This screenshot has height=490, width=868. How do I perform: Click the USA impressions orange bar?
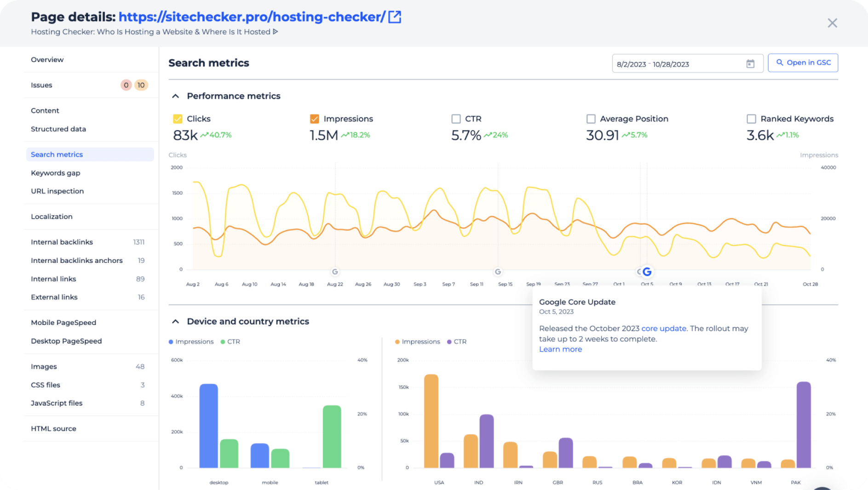point(431,421)
